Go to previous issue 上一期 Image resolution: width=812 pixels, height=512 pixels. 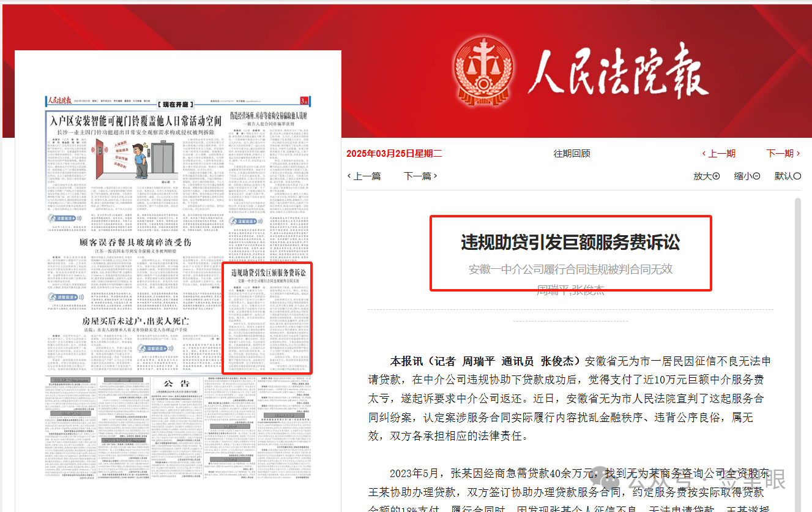coord(719,154)
